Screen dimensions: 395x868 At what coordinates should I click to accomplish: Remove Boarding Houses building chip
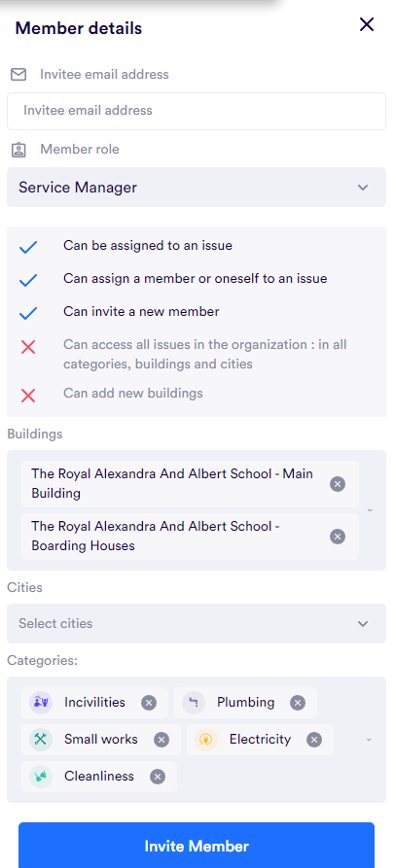[x=338, y=537]
